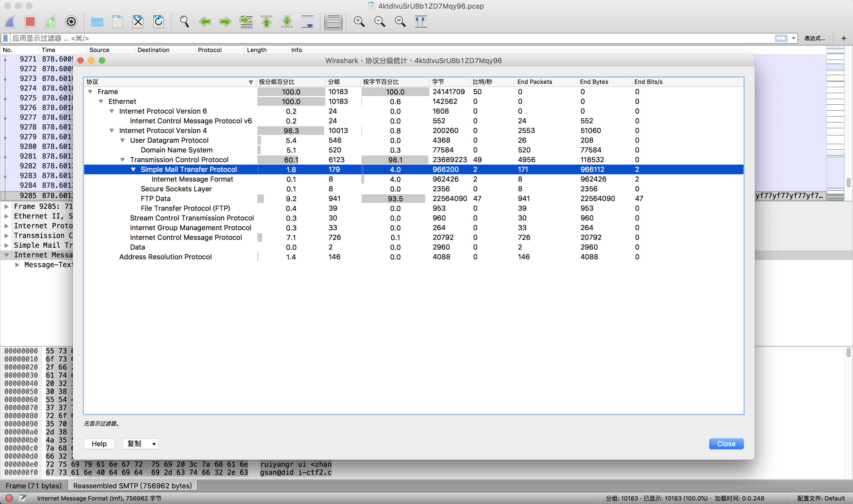Open the display filter history dropdown
This screenshot has width=853, height=504.
[x=793, y=38]
